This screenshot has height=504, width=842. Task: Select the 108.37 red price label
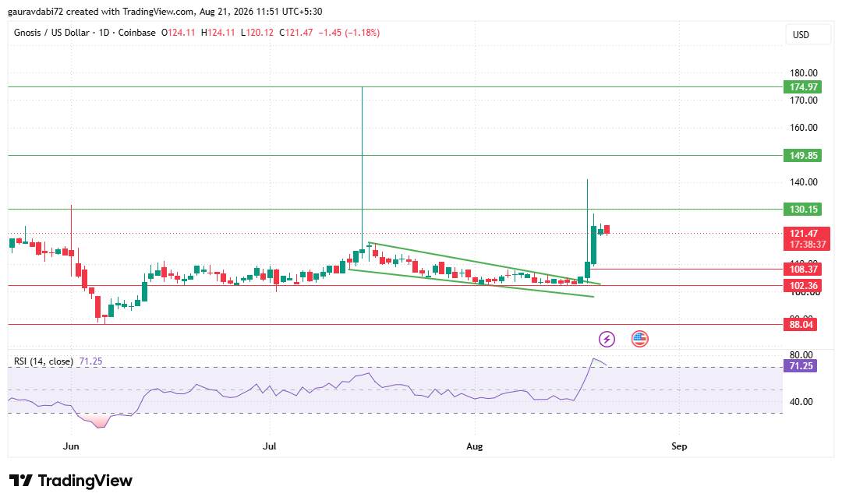point(803,270)
